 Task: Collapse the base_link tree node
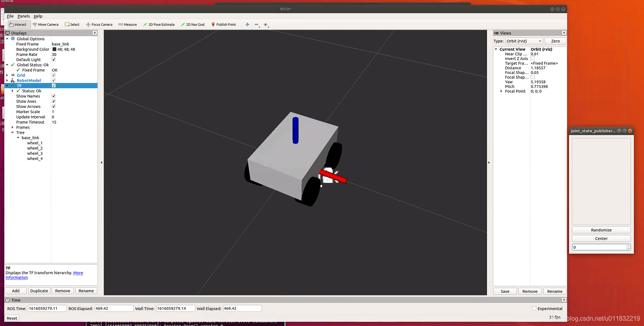(18, 138)
